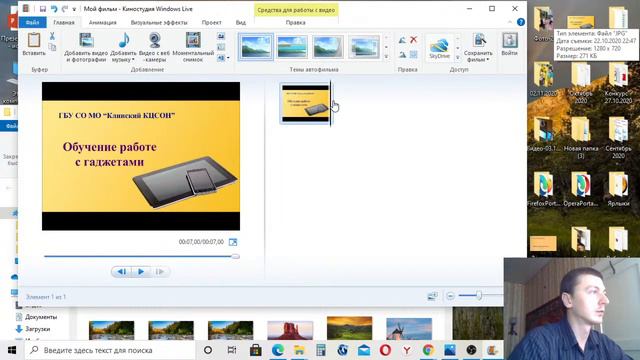Click the Add music note icon
The height and width of the screenshot is (360, 640).
click(x=124, y=40)
